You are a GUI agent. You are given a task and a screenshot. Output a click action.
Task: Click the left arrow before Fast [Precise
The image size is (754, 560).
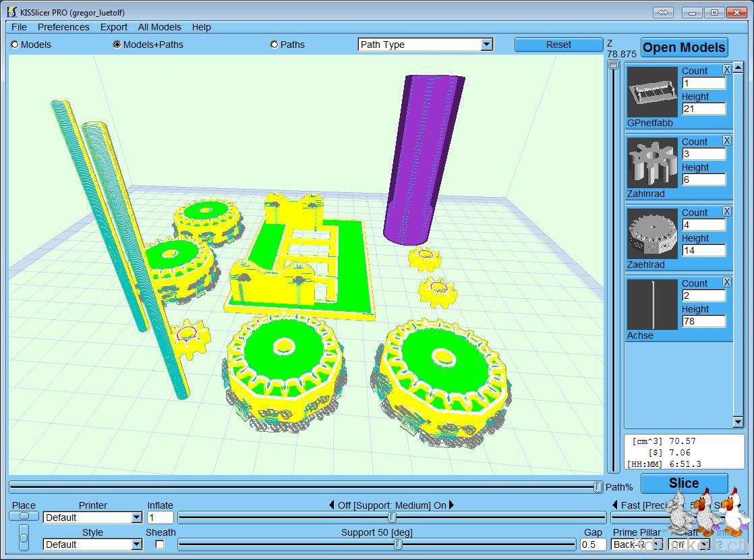pos(614,505)
